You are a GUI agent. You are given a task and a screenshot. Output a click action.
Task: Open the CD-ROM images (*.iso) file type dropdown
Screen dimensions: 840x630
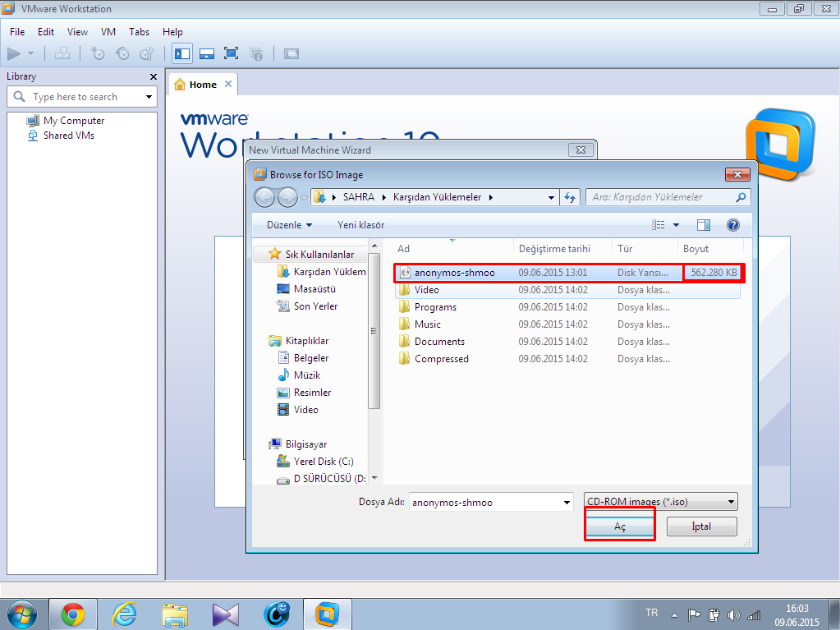pyautogui.click(x=660, y=502)
